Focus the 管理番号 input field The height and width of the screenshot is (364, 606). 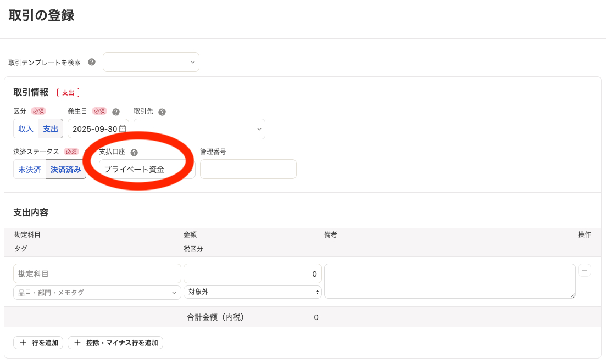coord(248,169)
